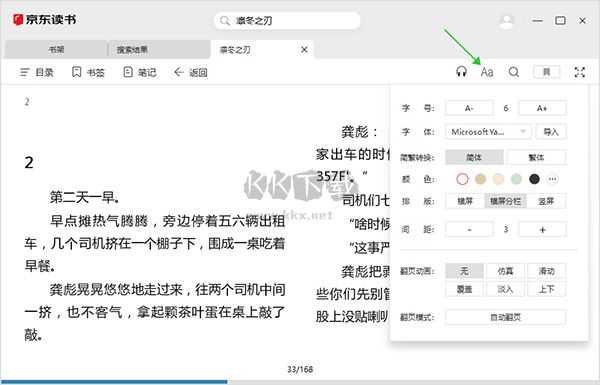Select 覆盖 page turn animation

[464, 289]
